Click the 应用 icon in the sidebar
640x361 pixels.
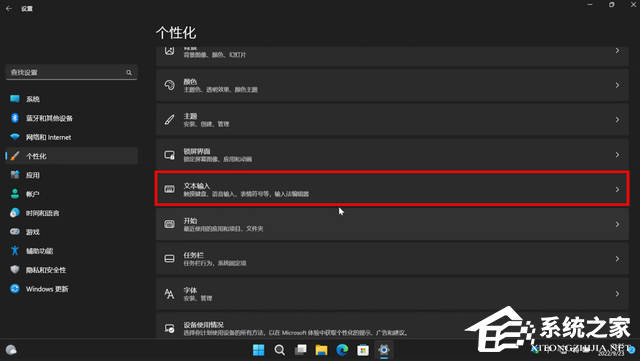pos(15,175)
